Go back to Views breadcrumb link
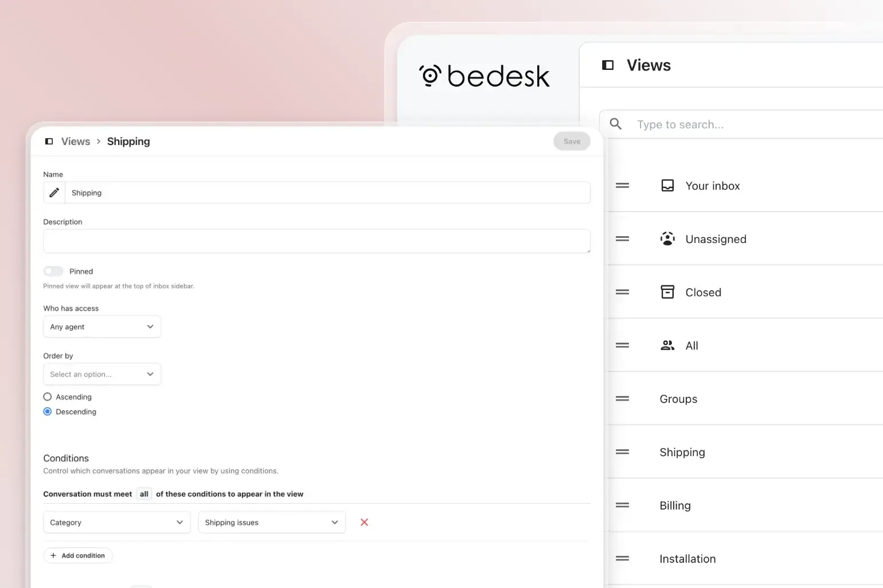Screen dimensions: 883x588 (x=76, y=142)
